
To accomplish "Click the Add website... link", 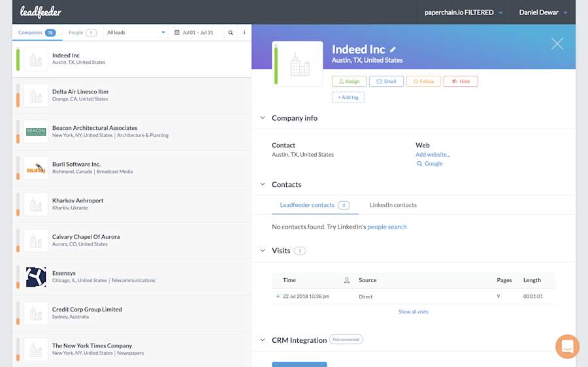I will point(433,155).
